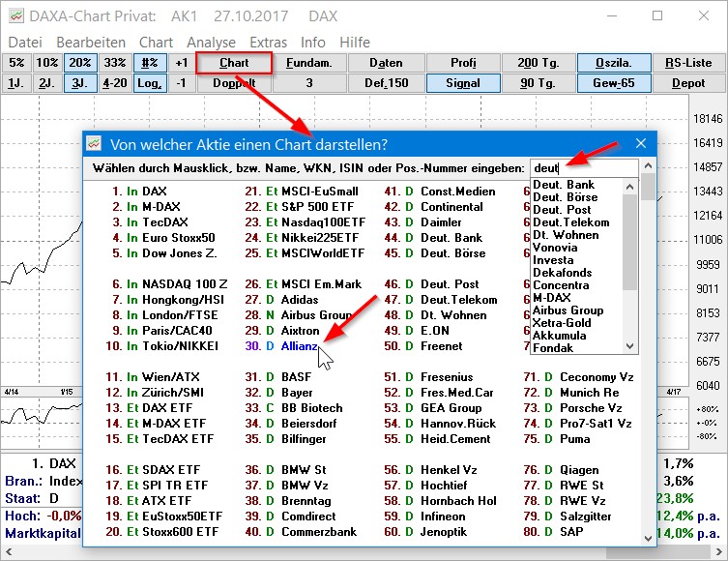Enable the Signal toolbar toggle
728x561 pixels.
pos(463,83)
